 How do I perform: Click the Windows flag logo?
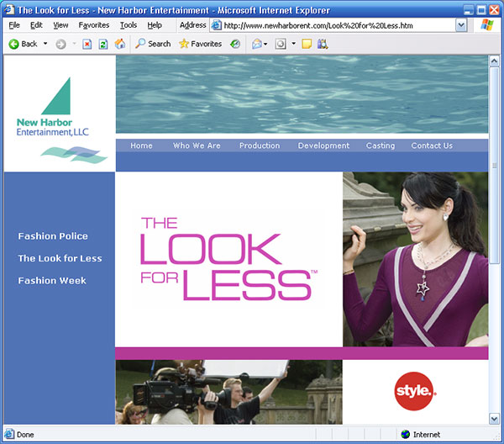tap(487, 24)
